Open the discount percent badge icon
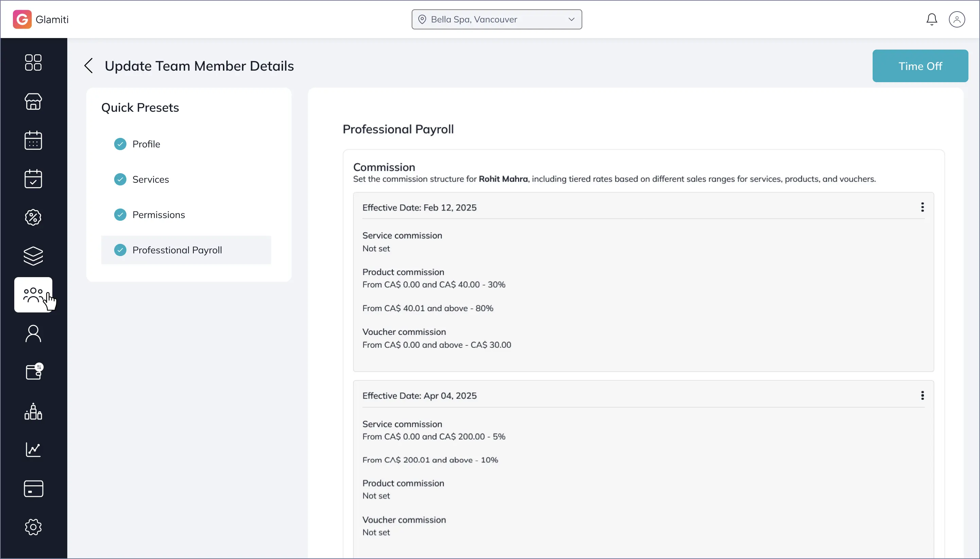Image resolution: width=980 pixels, height=559 pixels. 33,217
